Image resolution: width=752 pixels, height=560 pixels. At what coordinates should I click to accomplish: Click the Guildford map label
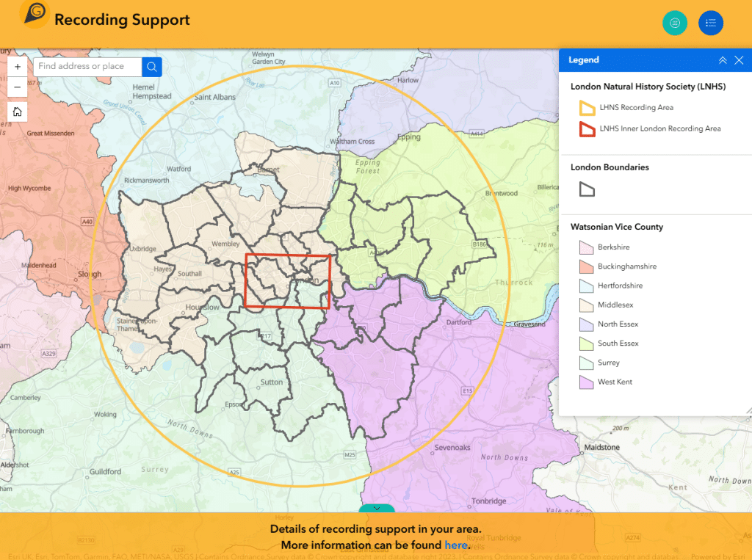click(105, 471)
